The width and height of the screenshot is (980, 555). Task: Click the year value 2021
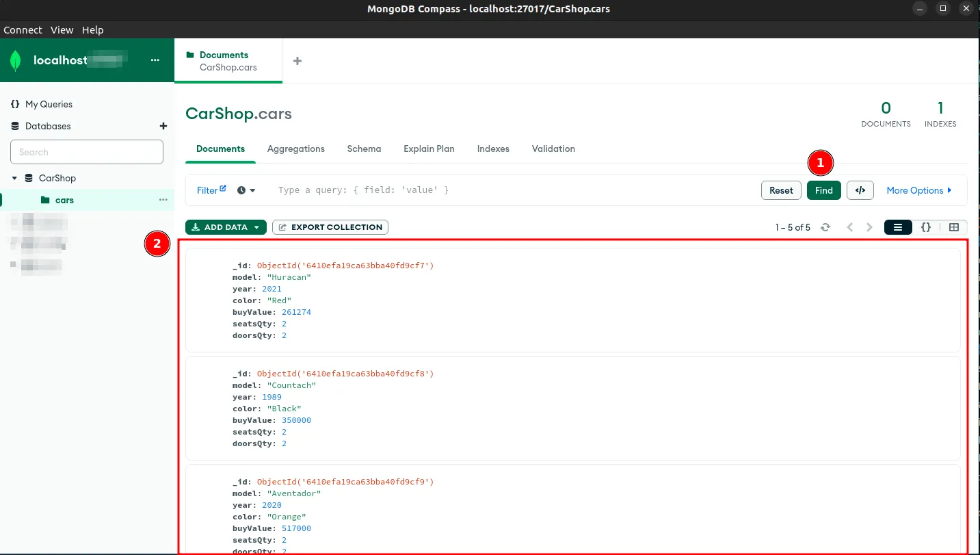(272, 289)
